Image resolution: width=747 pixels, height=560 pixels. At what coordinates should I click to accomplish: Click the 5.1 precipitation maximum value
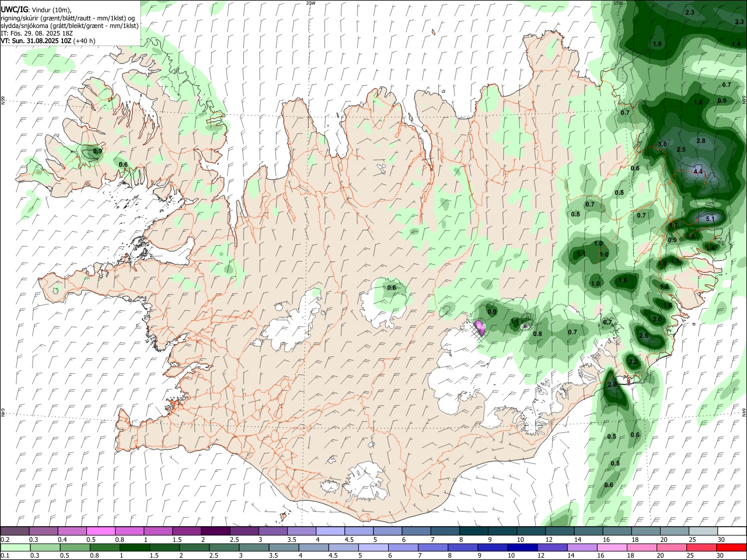click(710, 219)
